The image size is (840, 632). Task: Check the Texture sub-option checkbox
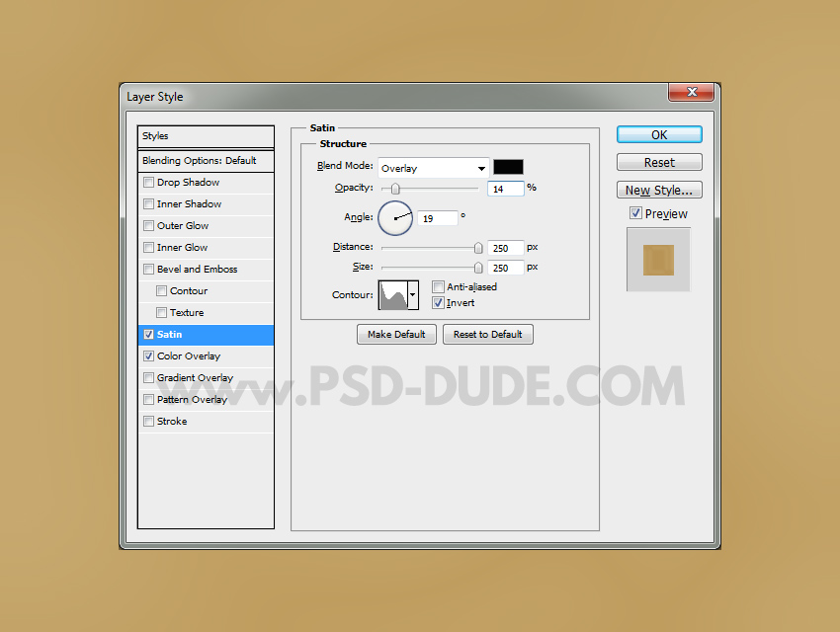[x=161, y=312]
